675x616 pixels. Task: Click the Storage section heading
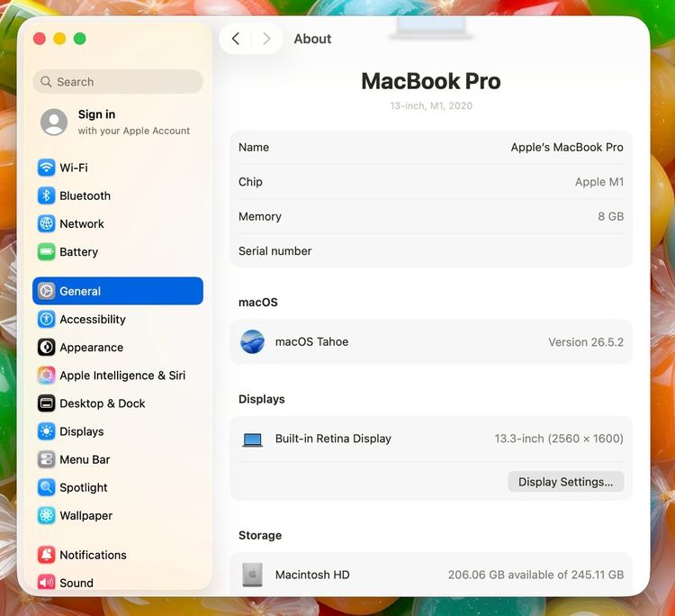(260, 535)
